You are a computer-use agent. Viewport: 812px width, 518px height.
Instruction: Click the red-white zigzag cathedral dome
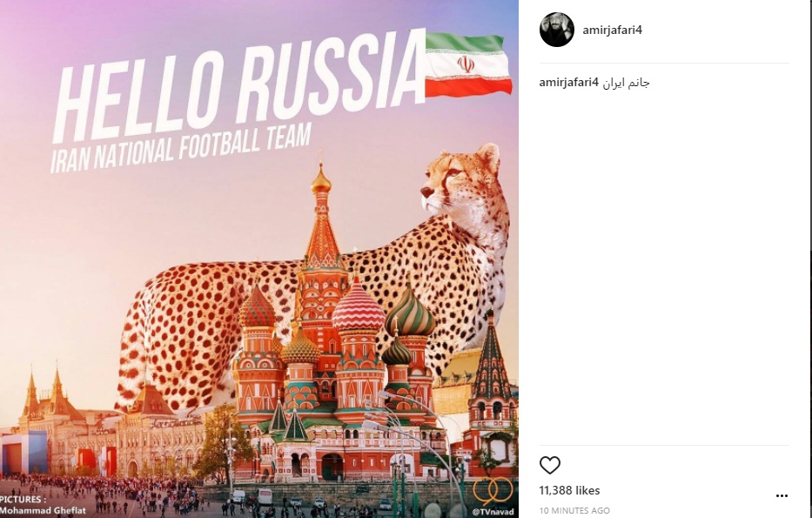click(359, 307)
